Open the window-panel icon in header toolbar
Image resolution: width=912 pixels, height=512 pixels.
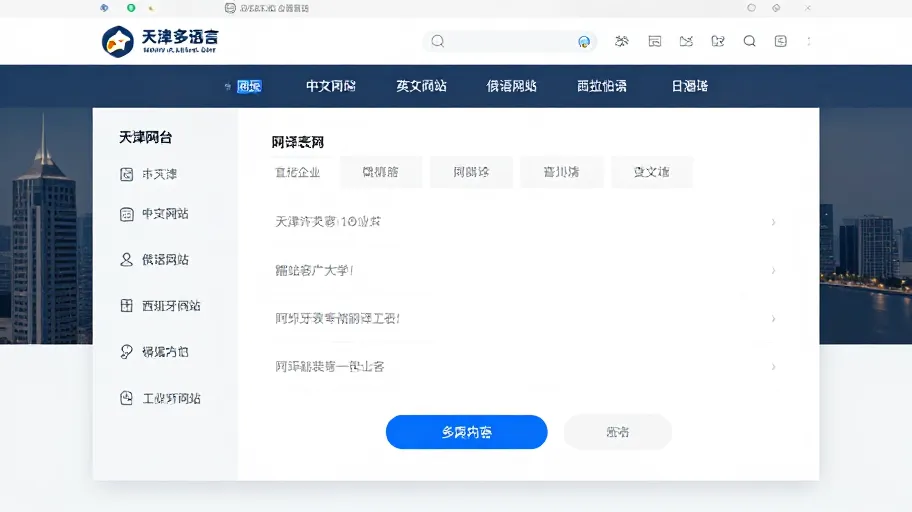654,41
